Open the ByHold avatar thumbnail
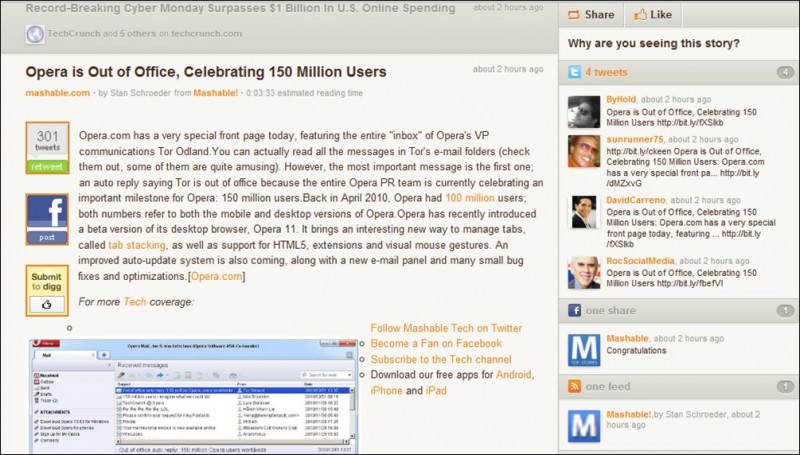Image resolution: width=800 pixels, height=455 pixels. coord(584,112)
